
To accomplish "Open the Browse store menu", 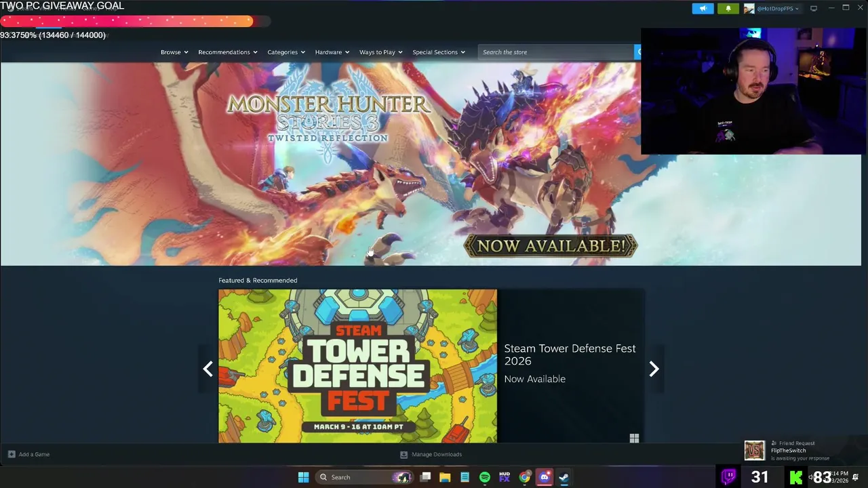I will (174, 52).
